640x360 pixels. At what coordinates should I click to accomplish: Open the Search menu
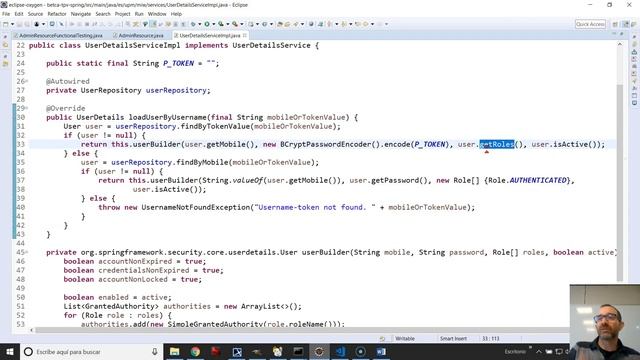click(x=103, y=14)
